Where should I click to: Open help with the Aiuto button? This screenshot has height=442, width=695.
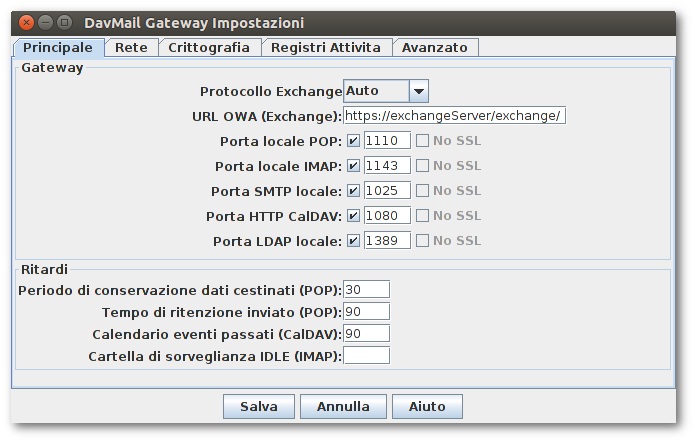click(x=427, y=407)
